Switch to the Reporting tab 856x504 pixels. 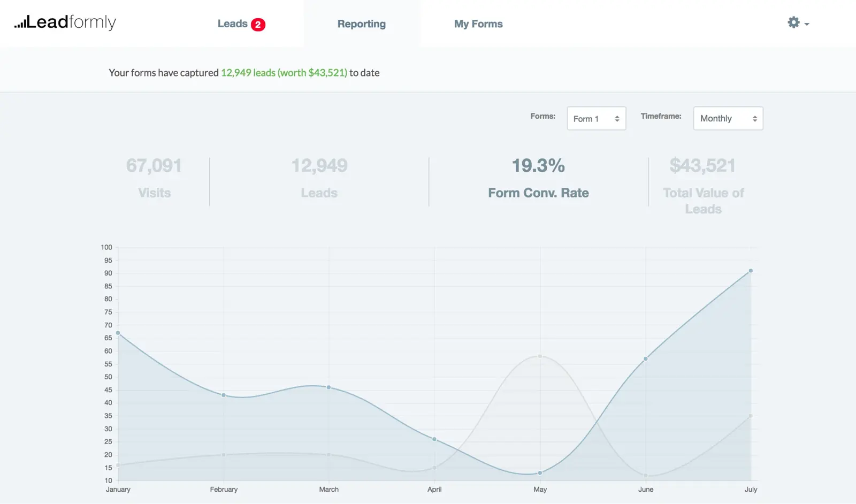361,24
